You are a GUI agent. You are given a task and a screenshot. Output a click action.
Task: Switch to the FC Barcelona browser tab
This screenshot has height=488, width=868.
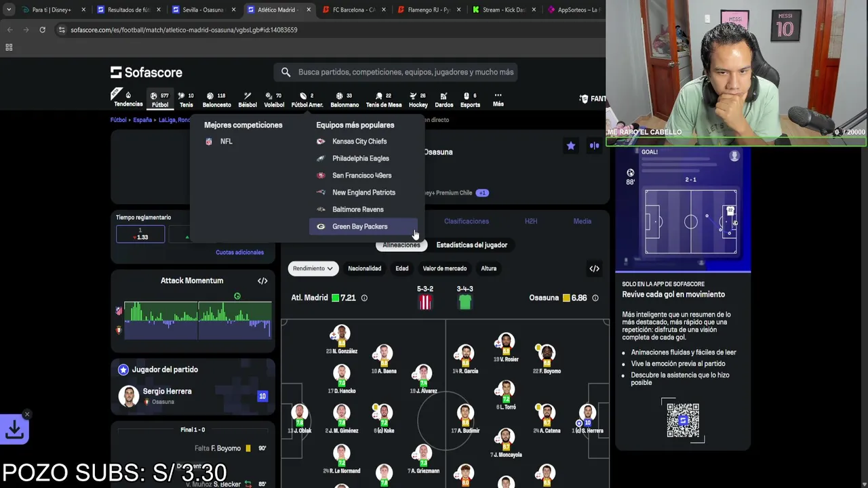353,9
